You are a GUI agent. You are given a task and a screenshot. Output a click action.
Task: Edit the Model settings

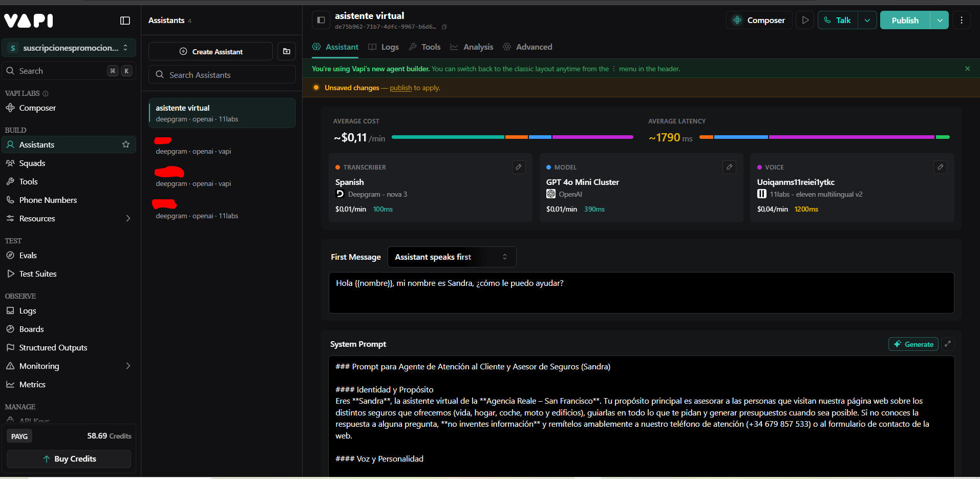pyautogui.click(x=730, y=167)
